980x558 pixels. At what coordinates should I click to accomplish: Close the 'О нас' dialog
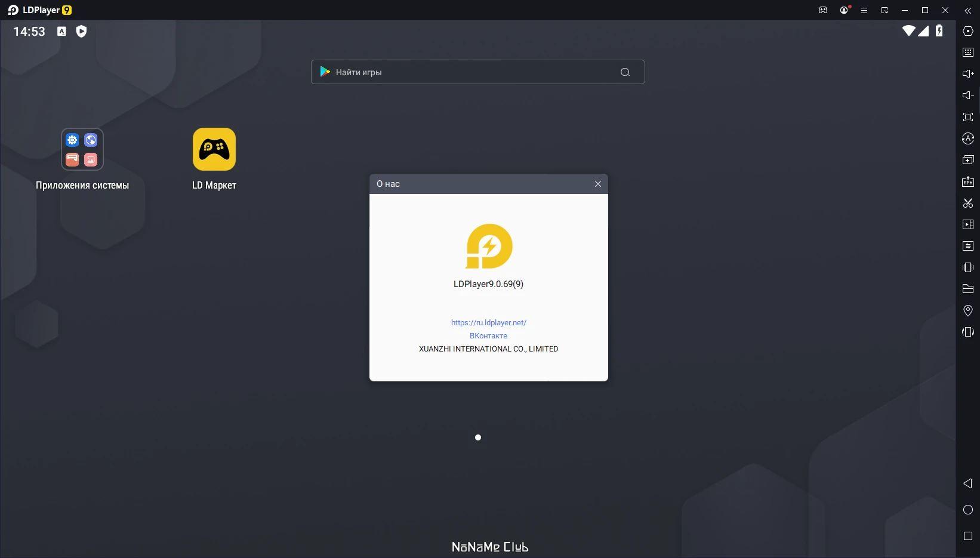click(597, 184)
